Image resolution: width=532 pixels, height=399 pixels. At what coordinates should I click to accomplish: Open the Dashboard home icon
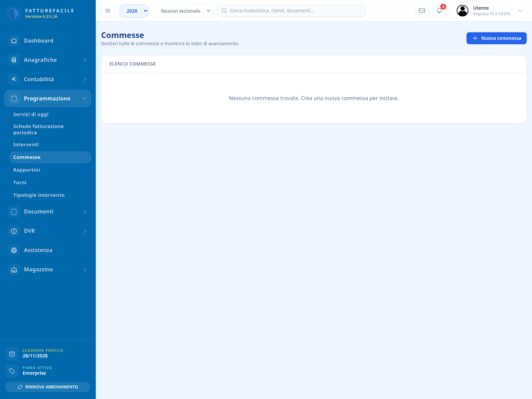click(14, 41)
